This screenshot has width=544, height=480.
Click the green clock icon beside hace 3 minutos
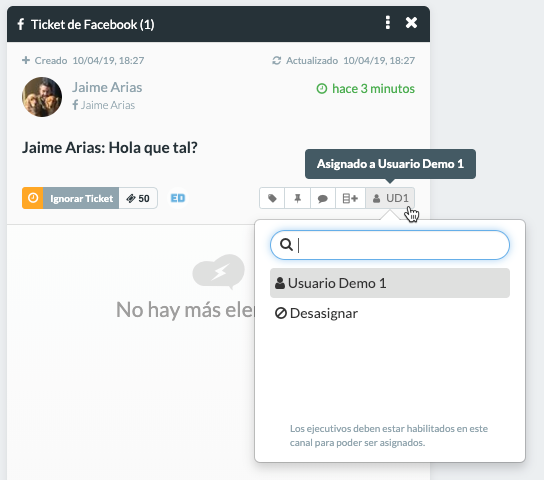(x=322, y=89)
